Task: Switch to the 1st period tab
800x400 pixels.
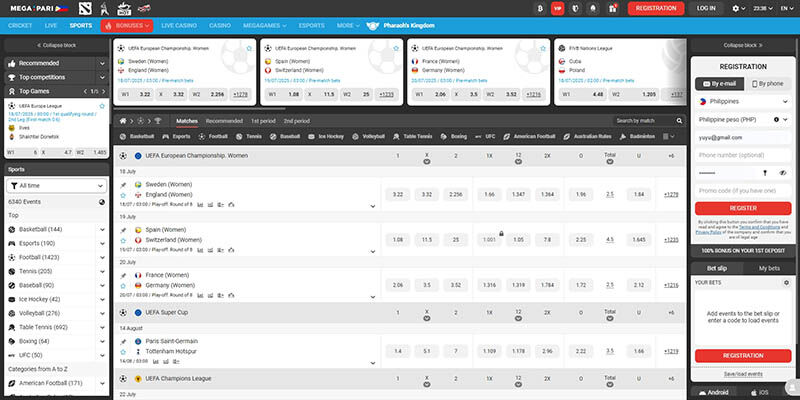Action: pyautogui.click(x=263, y=121)
